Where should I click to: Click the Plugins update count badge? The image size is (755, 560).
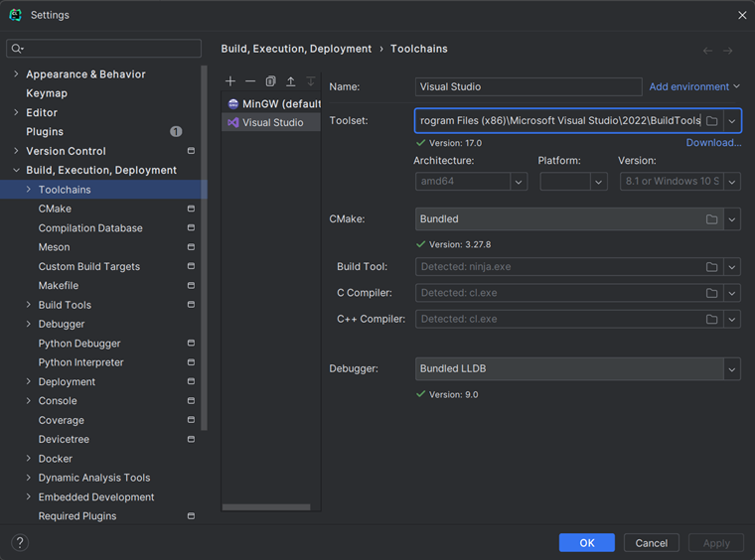[x=176, y=131]
